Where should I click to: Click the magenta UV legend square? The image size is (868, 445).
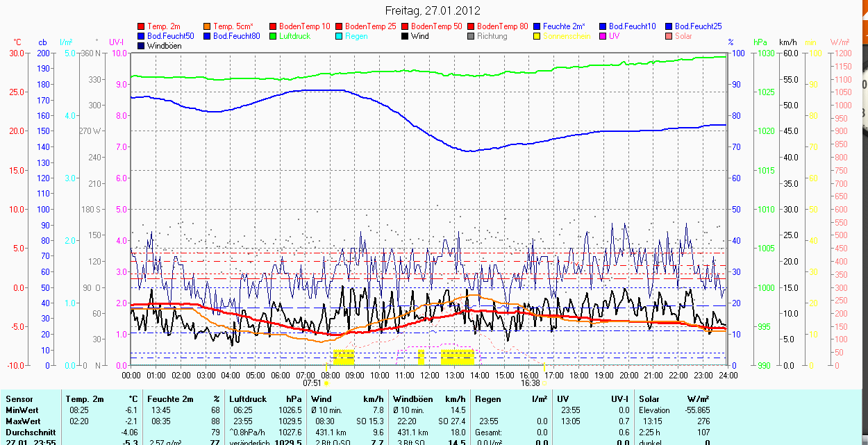(603, 36)
